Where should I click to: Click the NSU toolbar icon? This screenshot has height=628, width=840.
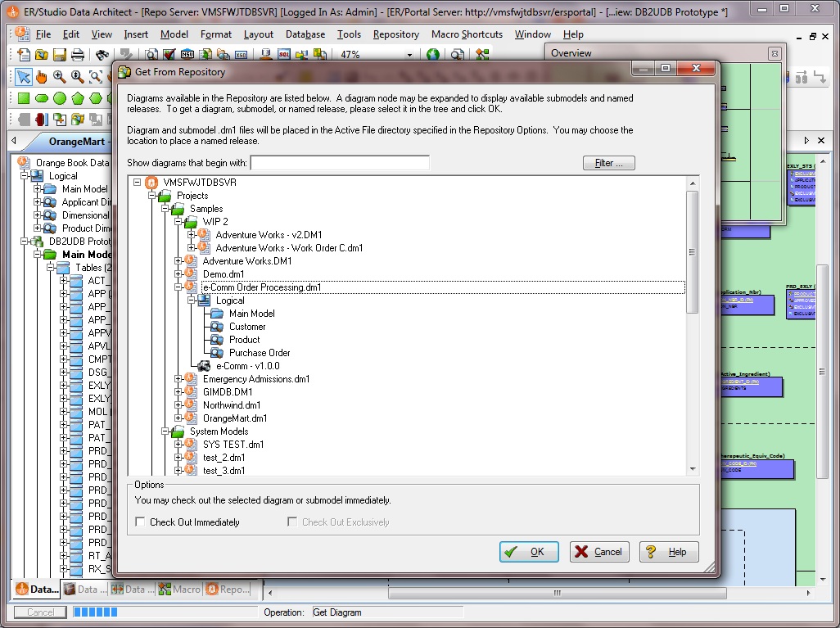187,54
